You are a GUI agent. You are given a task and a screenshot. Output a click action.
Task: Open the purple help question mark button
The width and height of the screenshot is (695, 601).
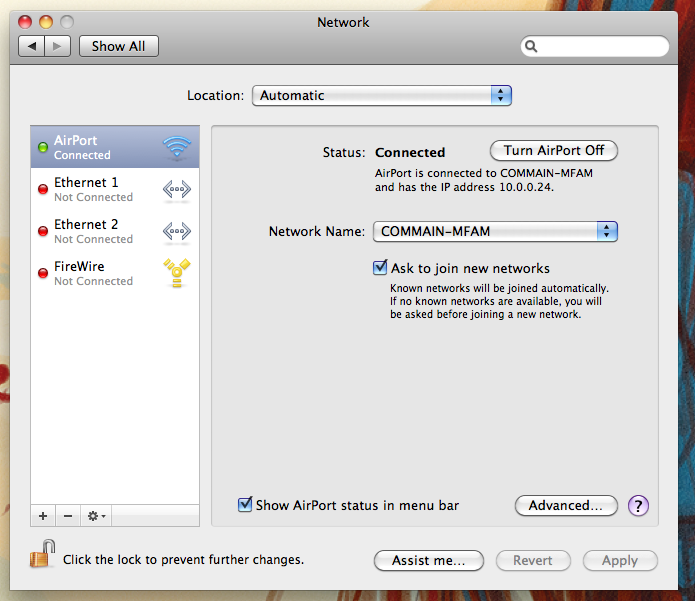pos(638,506)
